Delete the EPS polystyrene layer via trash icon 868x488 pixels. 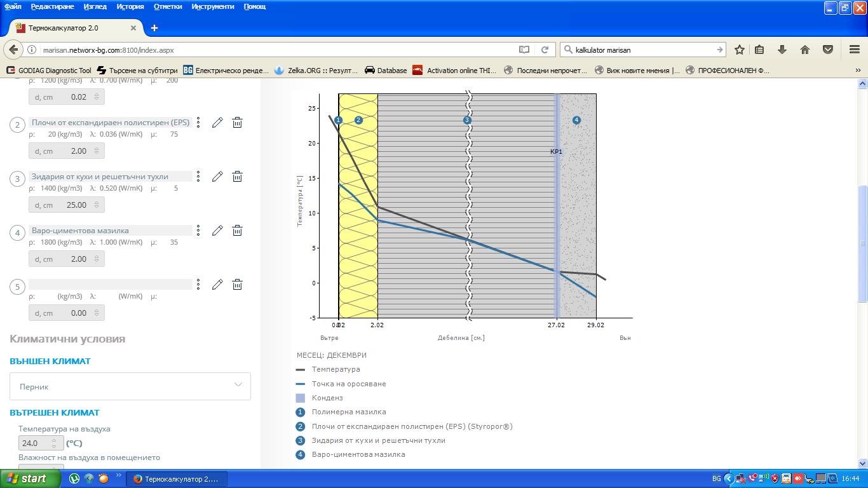pyautogui.click(x=237, y=123)
